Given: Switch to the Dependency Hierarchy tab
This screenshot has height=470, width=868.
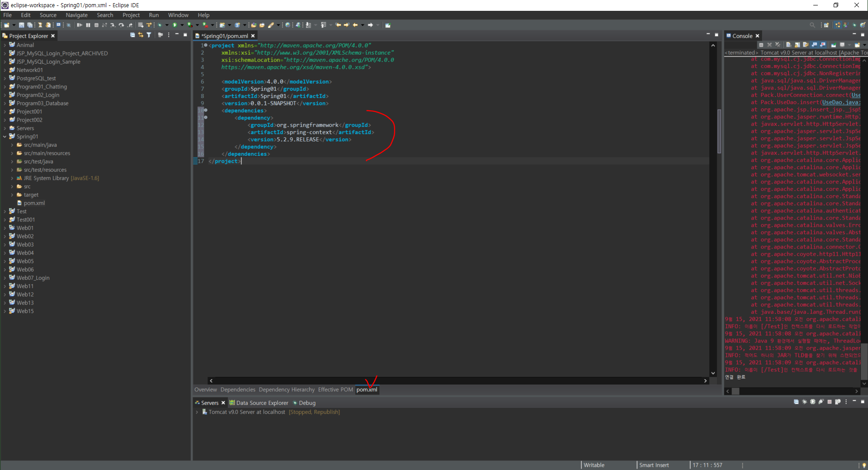Looking at the screenshot, I should pos(287,390).
